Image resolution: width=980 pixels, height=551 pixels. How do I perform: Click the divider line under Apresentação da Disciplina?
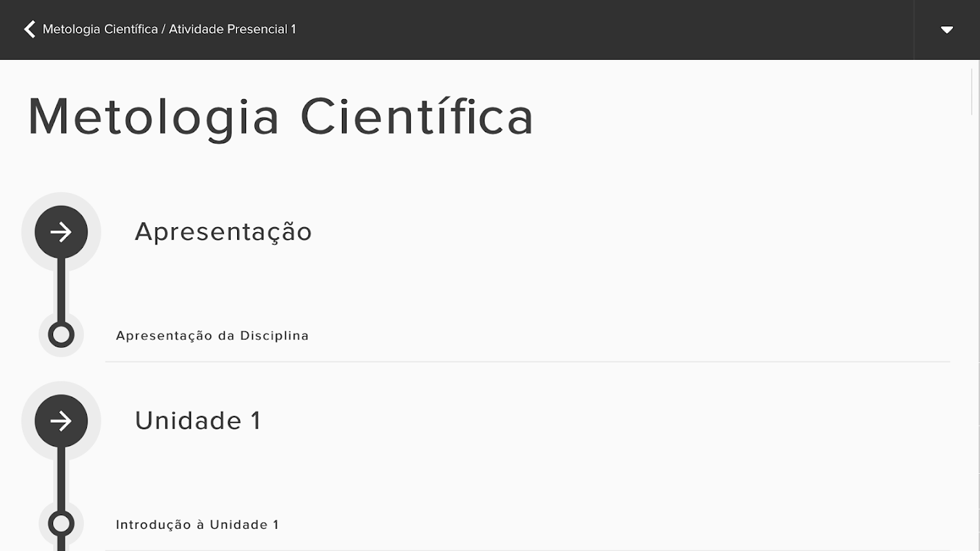(527, 362)
